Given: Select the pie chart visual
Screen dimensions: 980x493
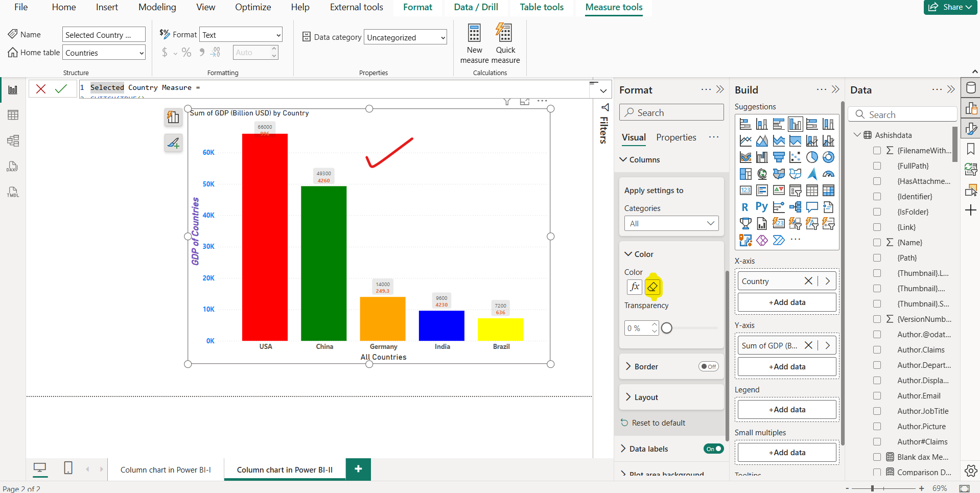Looking at the screenshot, I should (x=812, y=157).
